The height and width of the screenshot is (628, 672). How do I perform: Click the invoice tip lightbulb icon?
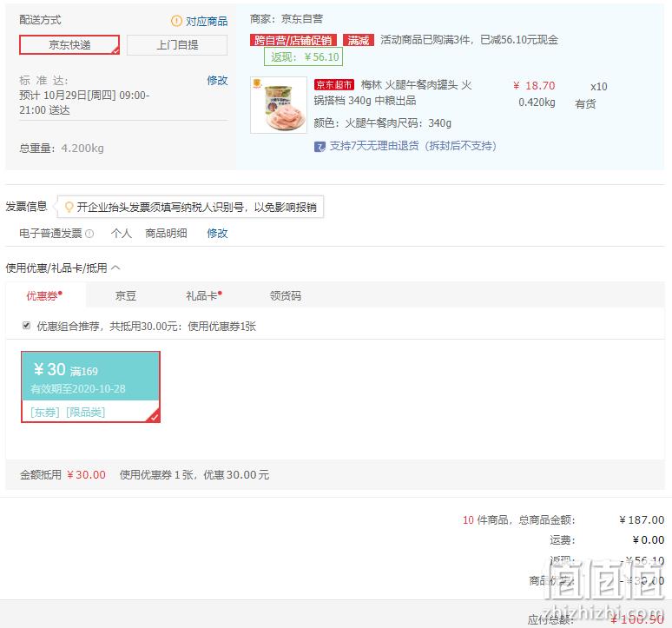pyautogui.click(x=69, y=207)
